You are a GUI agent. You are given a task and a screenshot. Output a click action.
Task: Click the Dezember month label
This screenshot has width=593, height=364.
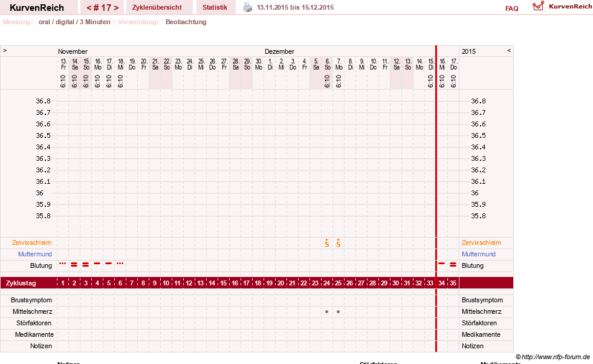point(279,51)
